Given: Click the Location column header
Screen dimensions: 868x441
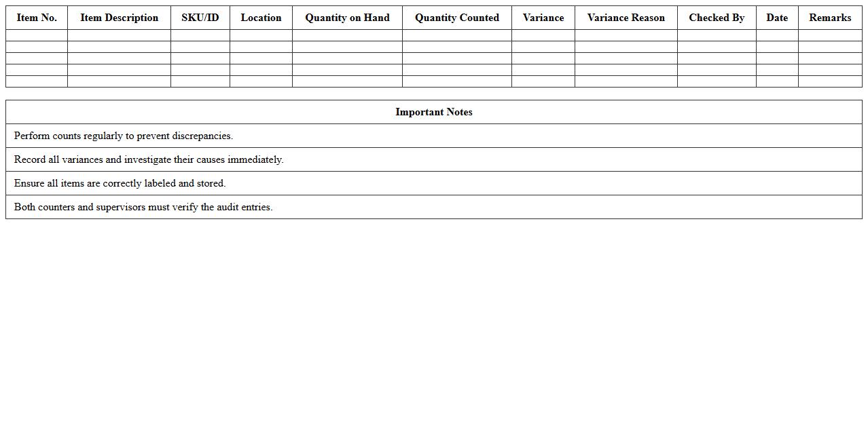Looking at the screenshot, I should pyautogui.click(x=261, y=18).
